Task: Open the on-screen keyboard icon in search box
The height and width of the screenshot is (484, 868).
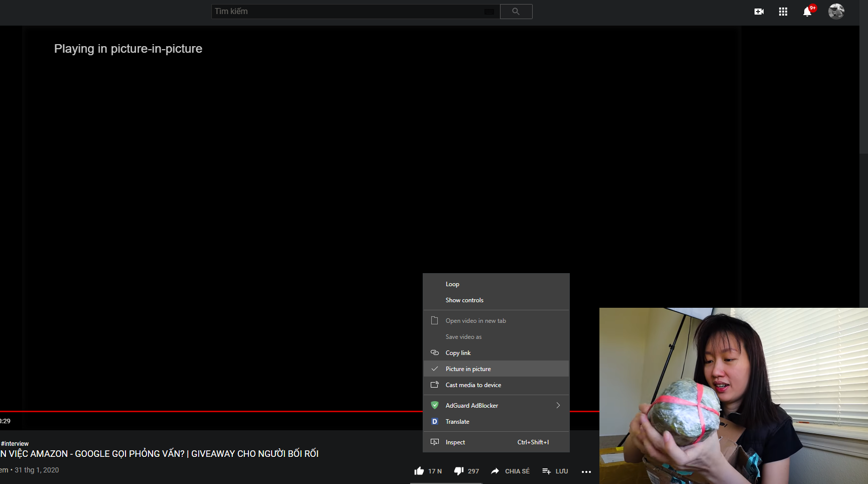Action: (x=489, y=12)
